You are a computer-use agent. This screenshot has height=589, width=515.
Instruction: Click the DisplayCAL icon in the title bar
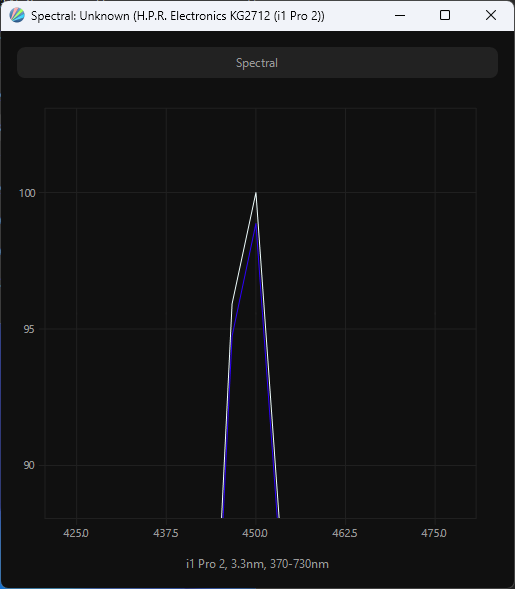(x=17, y=15)
